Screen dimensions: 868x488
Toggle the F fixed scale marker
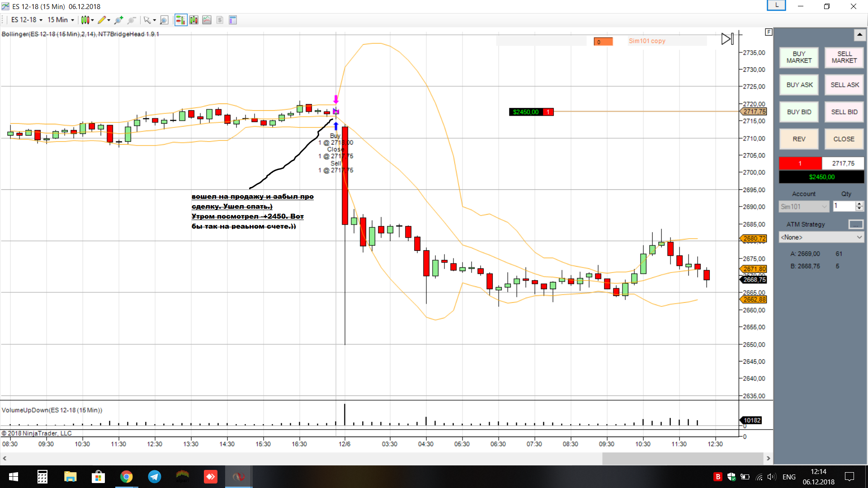(x=769, y=32)
